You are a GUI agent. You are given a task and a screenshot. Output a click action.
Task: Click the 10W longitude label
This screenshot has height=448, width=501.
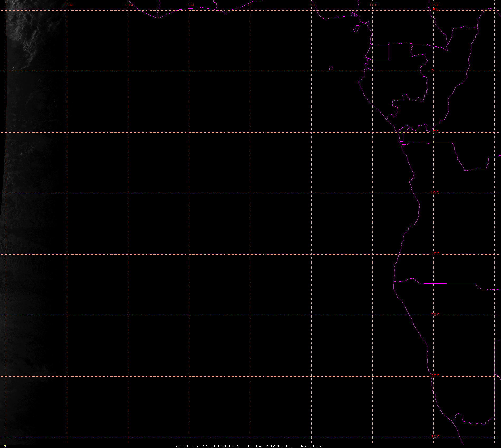click(x=129, y=5)
